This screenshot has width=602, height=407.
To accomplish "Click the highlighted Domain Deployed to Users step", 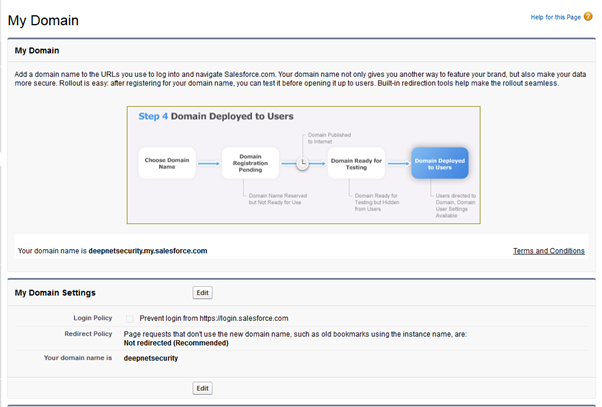I will 440,163.
